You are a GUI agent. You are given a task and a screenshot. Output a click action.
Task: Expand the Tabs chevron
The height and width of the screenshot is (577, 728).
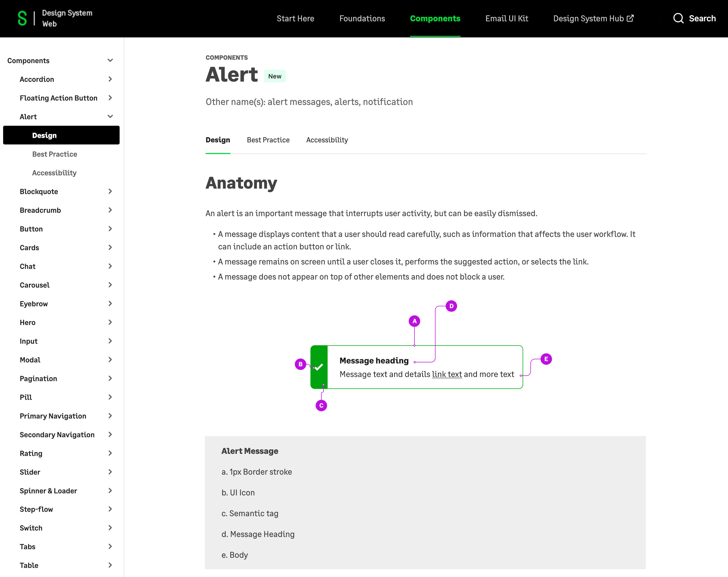(110, 547)
